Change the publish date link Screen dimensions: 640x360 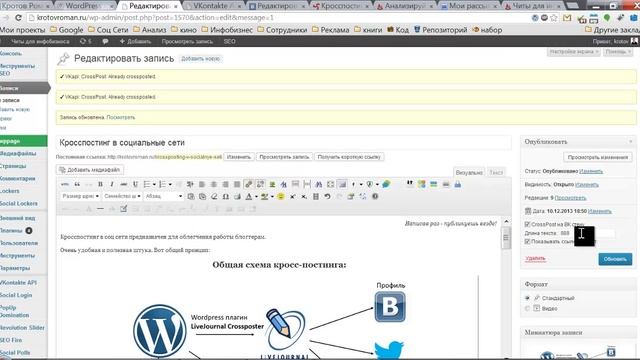point(600,211)
